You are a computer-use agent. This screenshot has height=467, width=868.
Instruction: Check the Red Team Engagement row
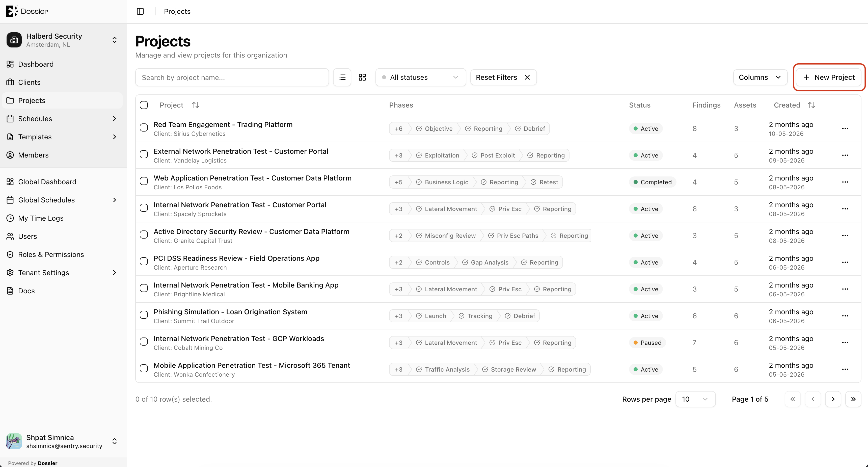point(144,127)
